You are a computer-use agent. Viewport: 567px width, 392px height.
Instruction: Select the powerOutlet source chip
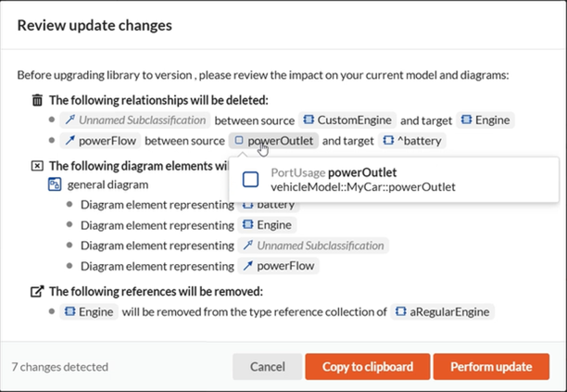(273, 141)
